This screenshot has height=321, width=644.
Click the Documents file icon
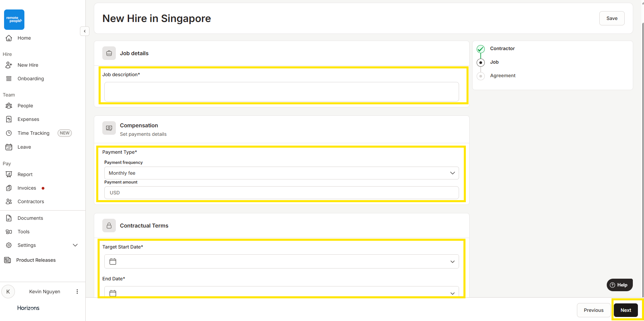(x=9, y=218)
